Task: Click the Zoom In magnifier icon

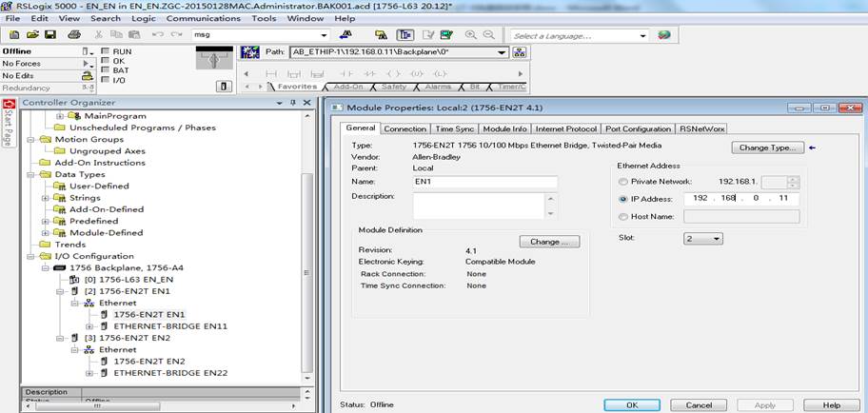Action: [471, 34]
